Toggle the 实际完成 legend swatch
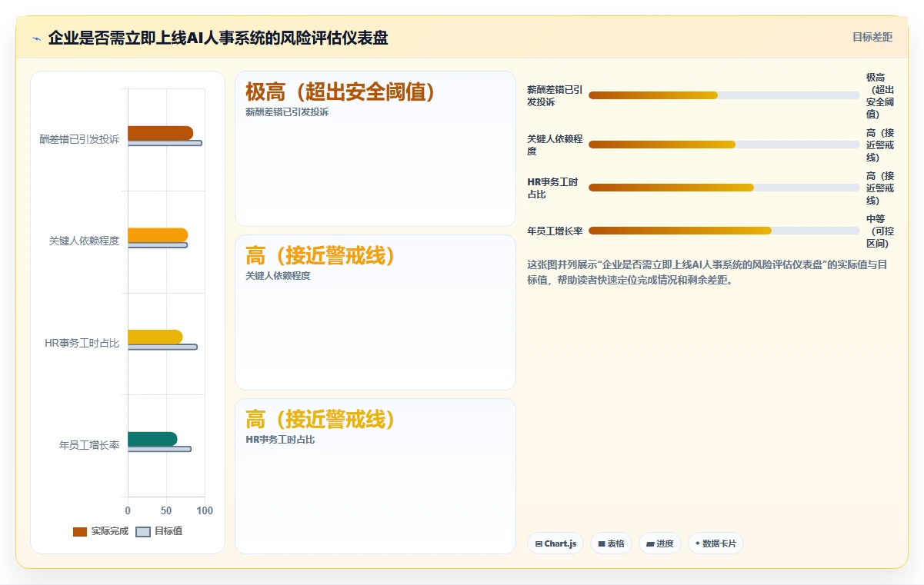 pos(80,532)
